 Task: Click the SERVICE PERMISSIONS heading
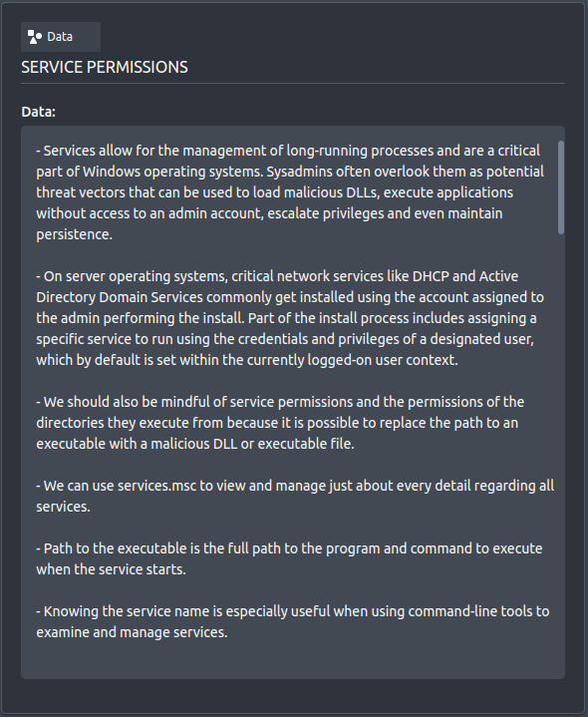point(105,67)
